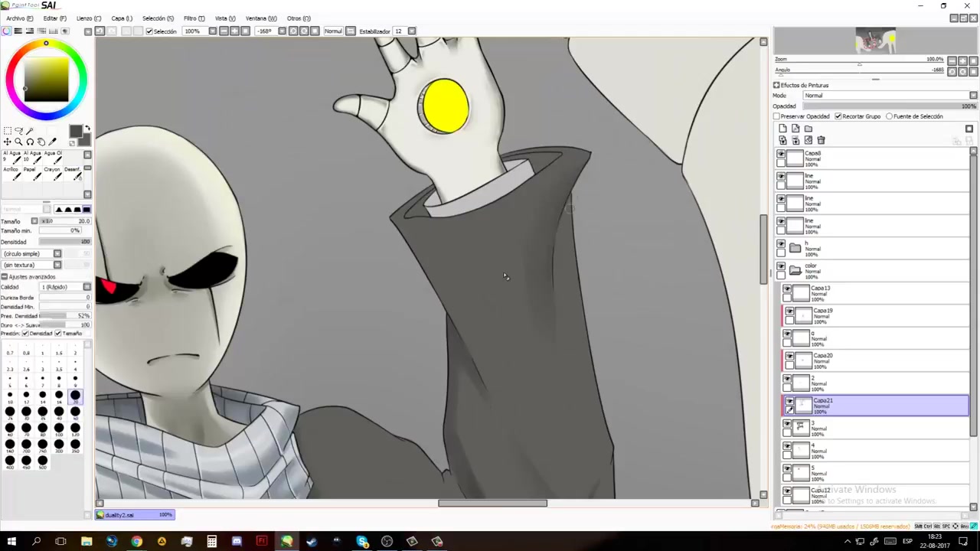Toggle the Selección checkbox in toolbar
This screenshot has height=551, width=980.
[x=149, y=31]
